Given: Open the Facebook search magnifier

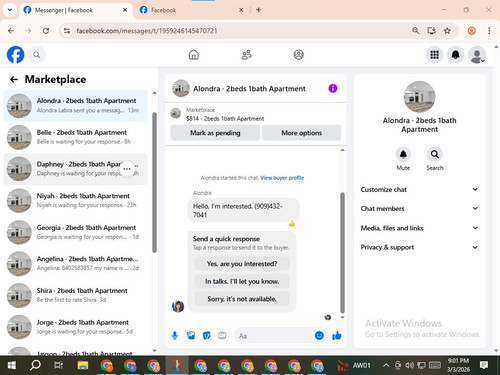Looking at the screenshot, I should point(37,55).
